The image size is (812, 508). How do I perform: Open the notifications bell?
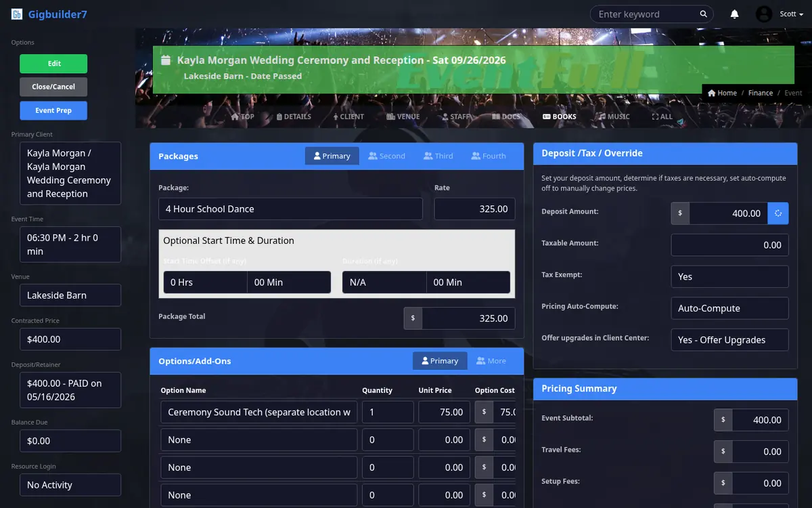coord(735,14)
